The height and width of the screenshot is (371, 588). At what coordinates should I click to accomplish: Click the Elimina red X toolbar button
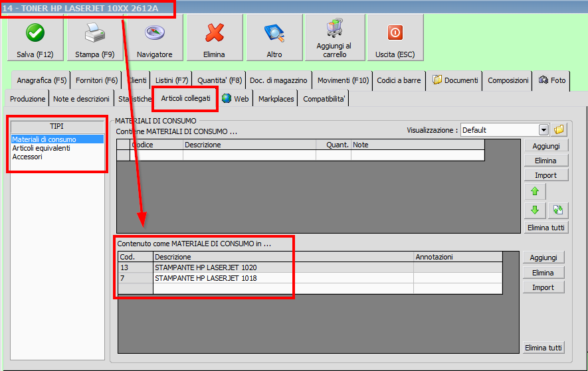[x=215, y=37]
